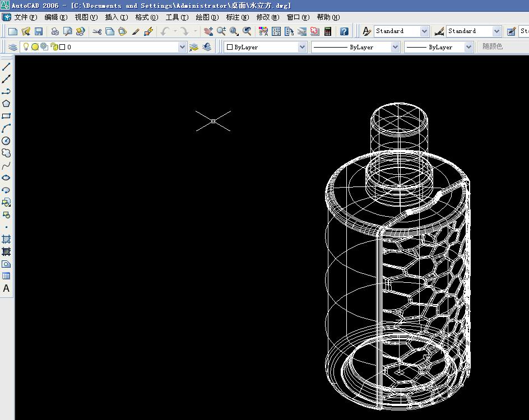The image size is (529, 420).
Task: Click the Layer Previous icon
Action: click(207, 47)
